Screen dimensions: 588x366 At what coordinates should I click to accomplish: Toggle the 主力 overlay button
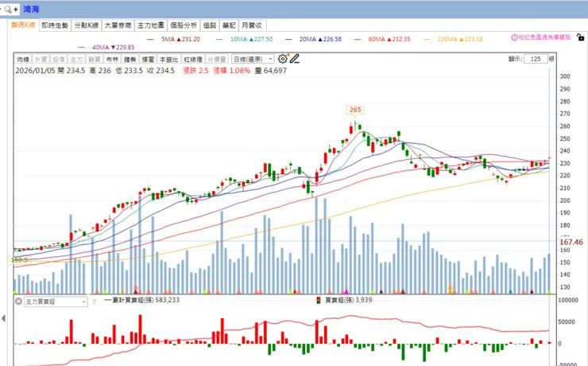click(77, 60)
